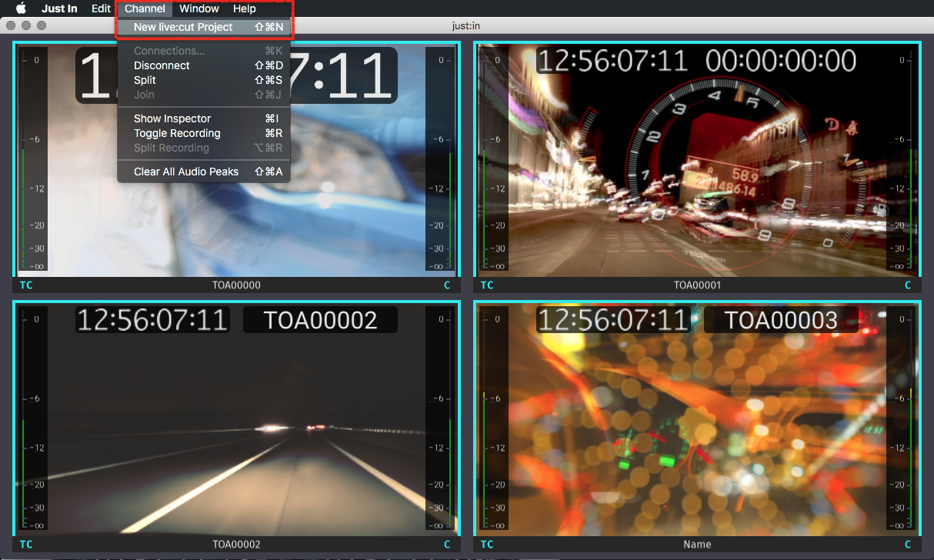Image resolution: width=934 pixels, height=560 pixels.
Task: Click the 12:56:07:11 timecode in the TOA00003 viewer
Action: click(612, 320)
